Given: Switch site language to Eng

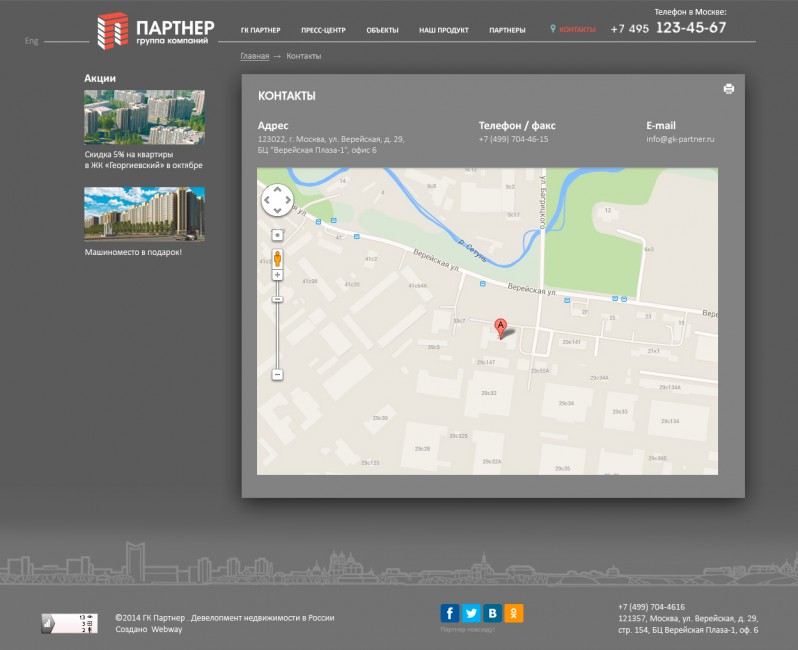Looking at the screenshot, I should tap(32, 41).
